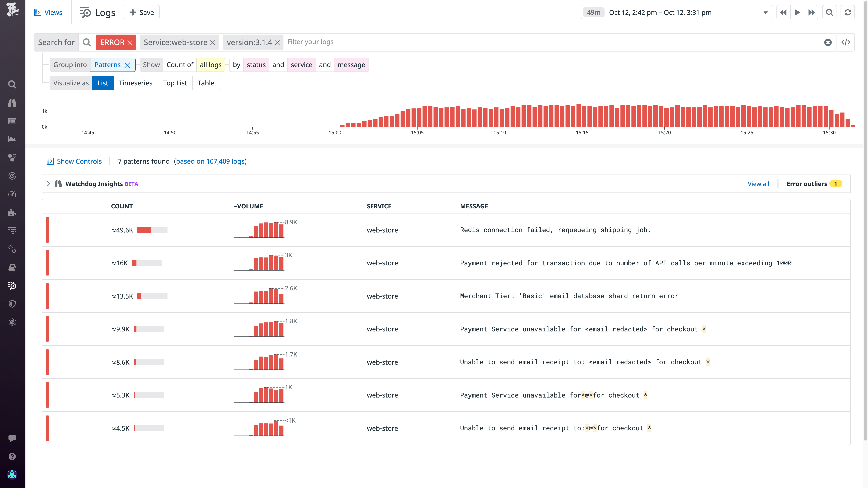Remove the version:3.1.4 filter chip
This screenshot has width=868, height=488.
277,42
